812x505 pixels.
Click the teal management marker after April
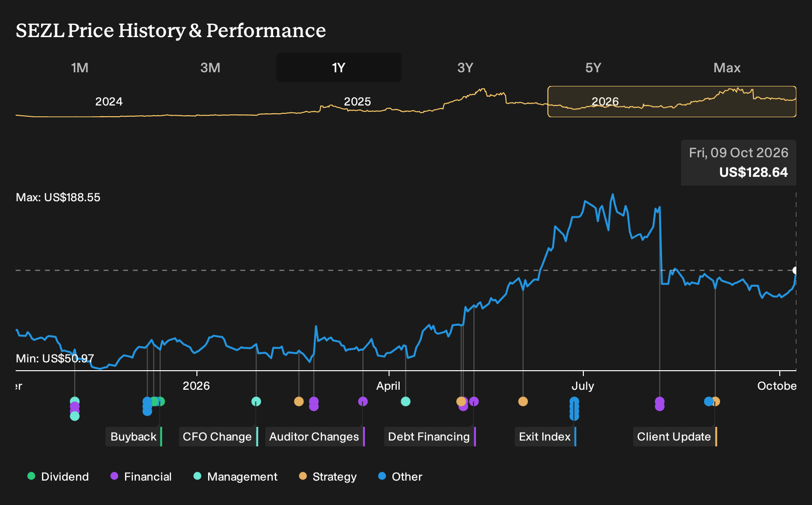tap(406, 401)
